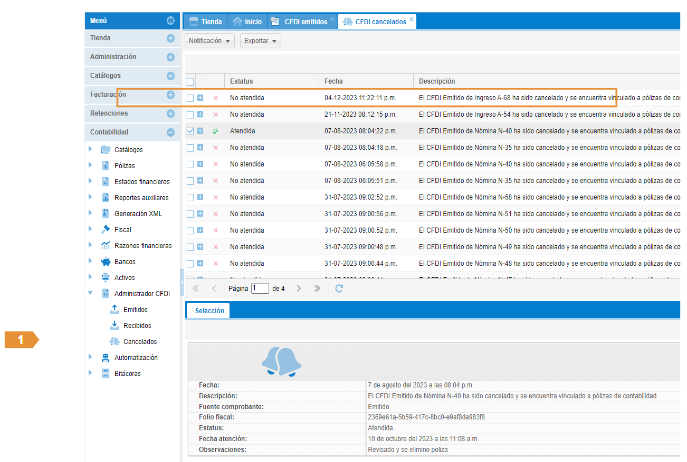The height and width of the screenshot is (462, 687).
Task: Check the row dated 04-12-2023
Action: pyautogui.click(x=190, y=98)
